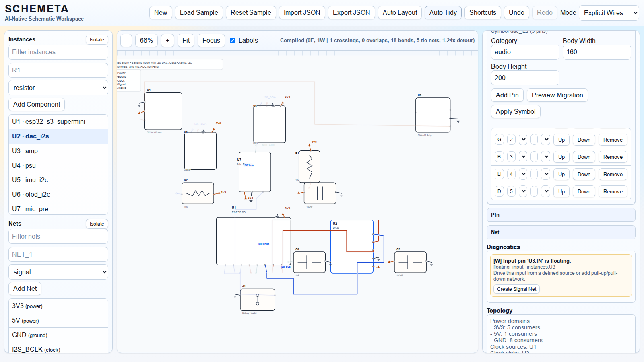Viewport: 644px width, 362px height.
Task: Click the C3 capacitor symbol
Action: 309,262
